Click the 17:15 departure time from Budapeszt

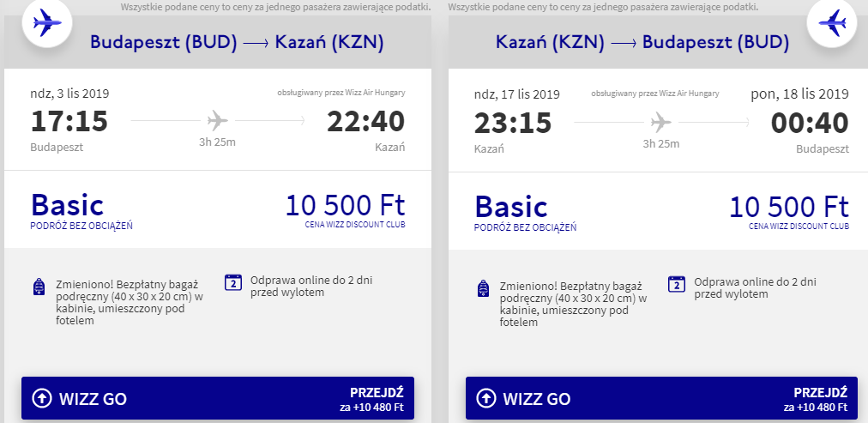point(69,121)
